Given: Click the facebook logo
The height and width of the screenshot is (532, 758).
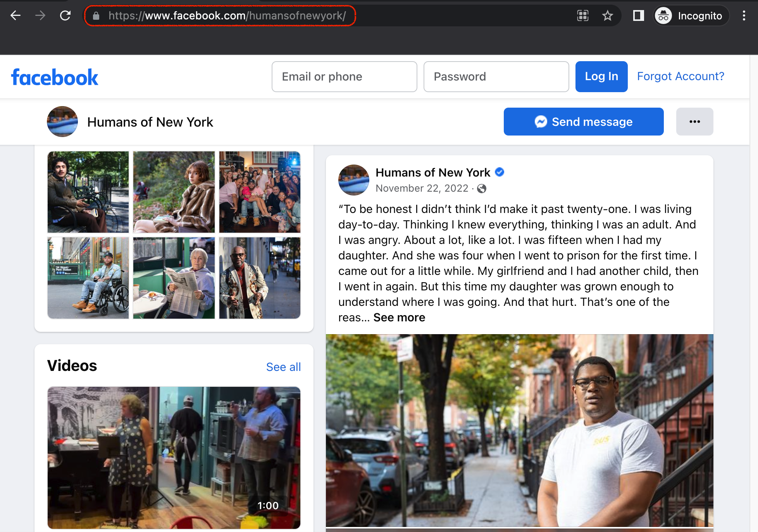Looking at the screenshot, I should point(55,77).
